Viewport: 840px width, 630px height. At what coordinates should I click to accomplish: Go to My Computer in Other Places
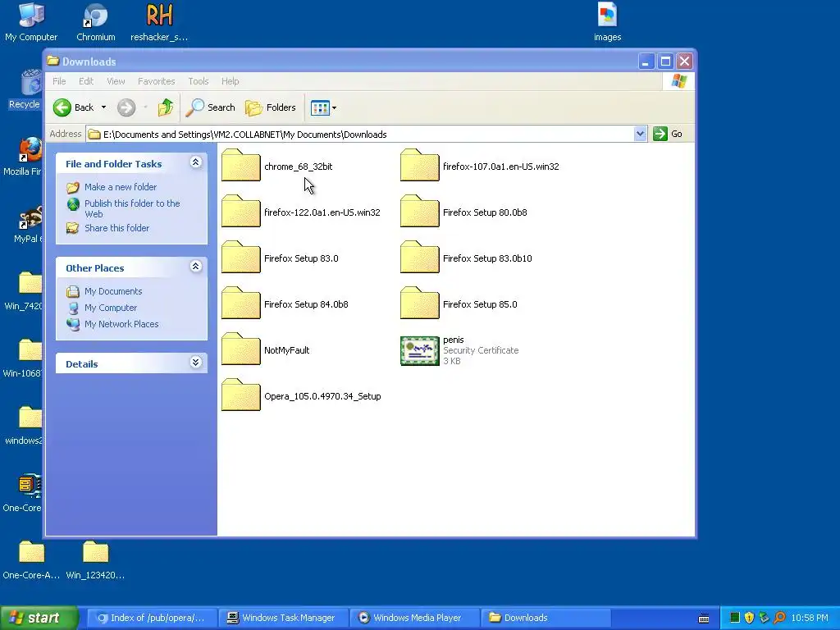click(x=111, y=308)
